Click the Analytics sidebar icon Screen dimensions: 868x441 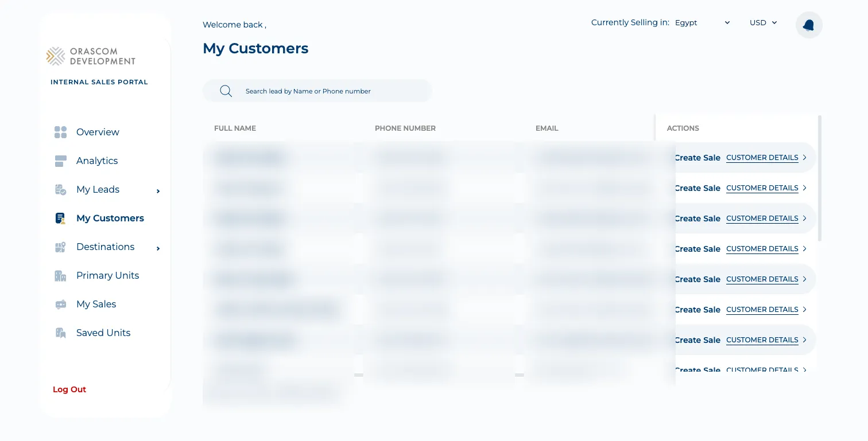tap(60, 161)
